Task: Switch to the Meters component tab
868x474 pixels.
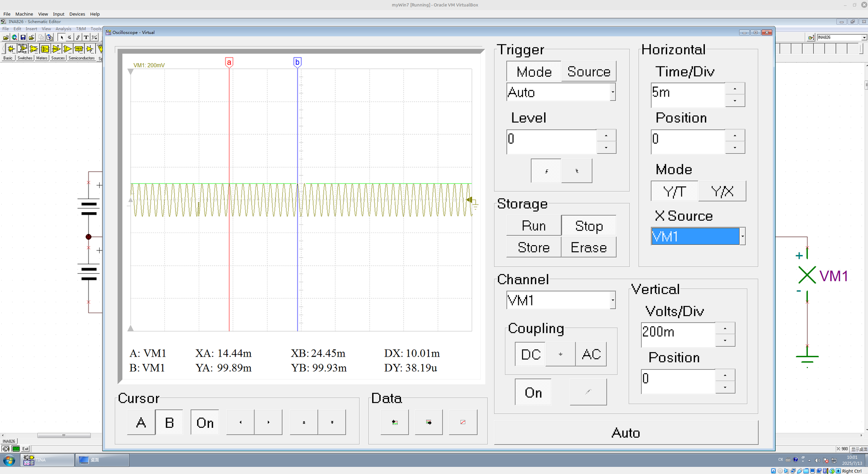Action: point(42,58)
